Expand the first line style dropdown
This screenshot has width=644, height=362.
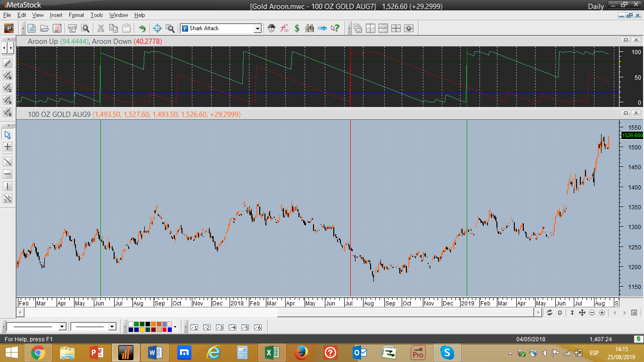coord(62,327)
